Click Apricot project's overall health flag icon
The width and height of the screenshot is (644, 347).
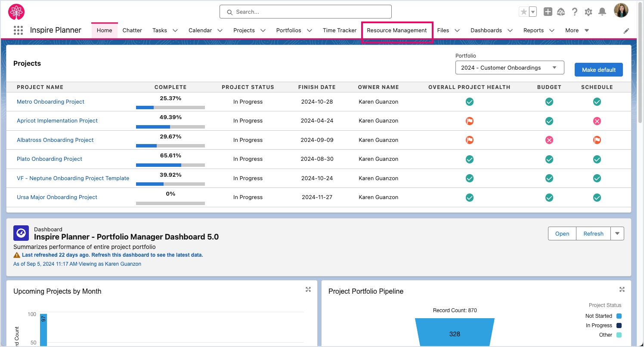click(470, 121)
